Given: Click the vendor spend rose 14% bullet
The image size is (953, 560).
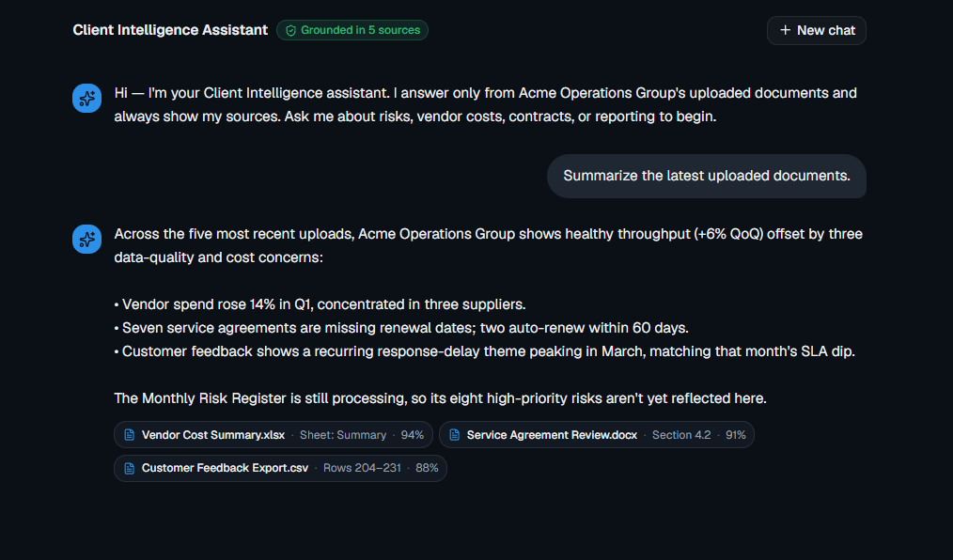Looking at the screenshot, I should pyautogui.click(x=320, y=304).
